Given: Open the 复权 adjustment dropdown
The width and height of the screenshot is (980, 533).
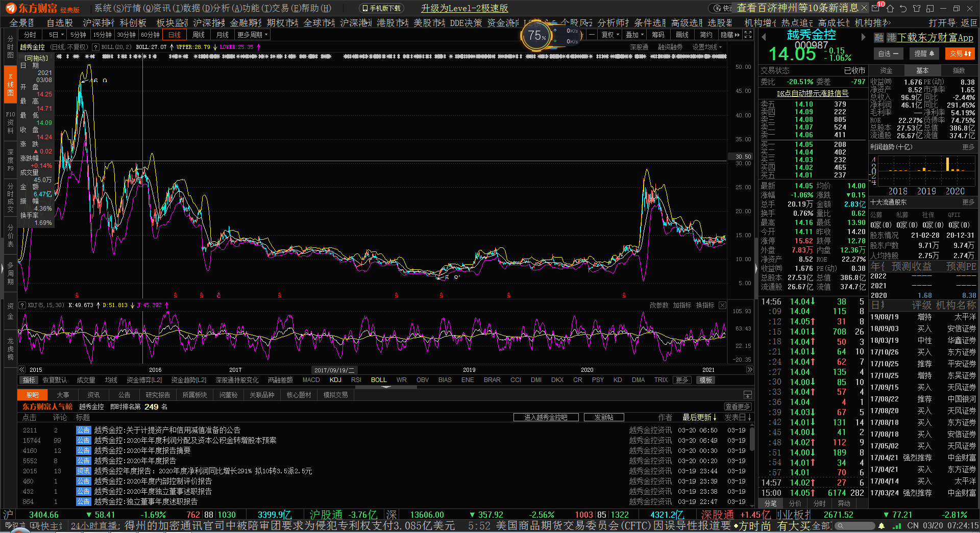Looking at the screenshot, I should click(x=610, y=35).
